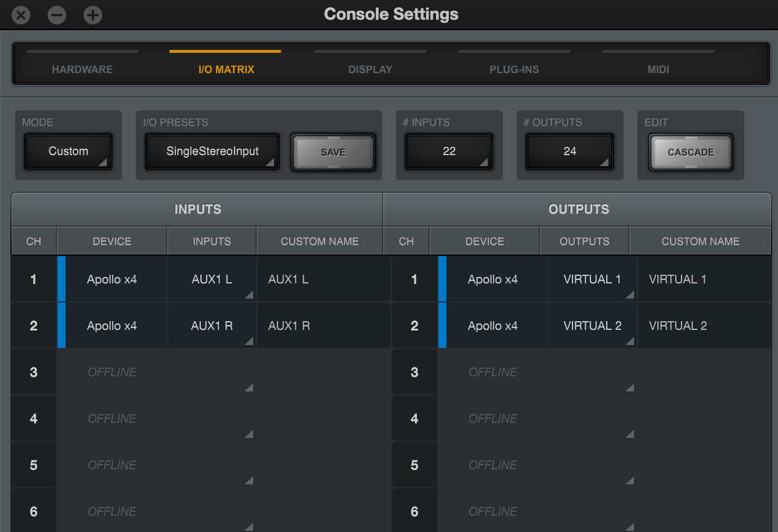
Task: Close the Console Settings window
Action: [21, 15]
